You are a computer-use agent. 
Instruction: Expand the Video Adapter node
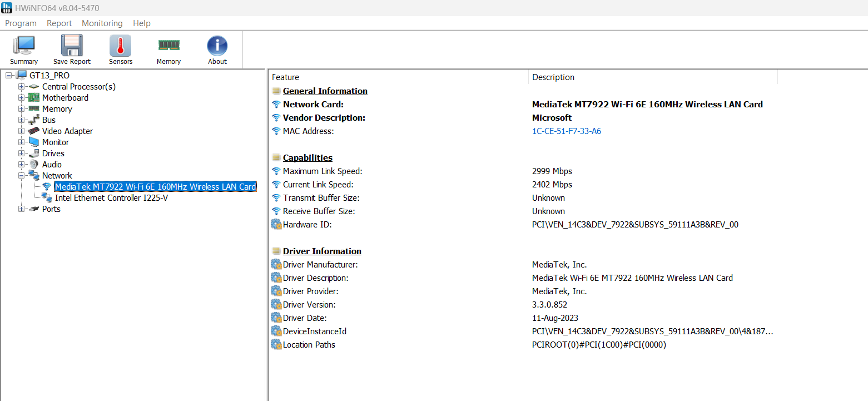21,131
